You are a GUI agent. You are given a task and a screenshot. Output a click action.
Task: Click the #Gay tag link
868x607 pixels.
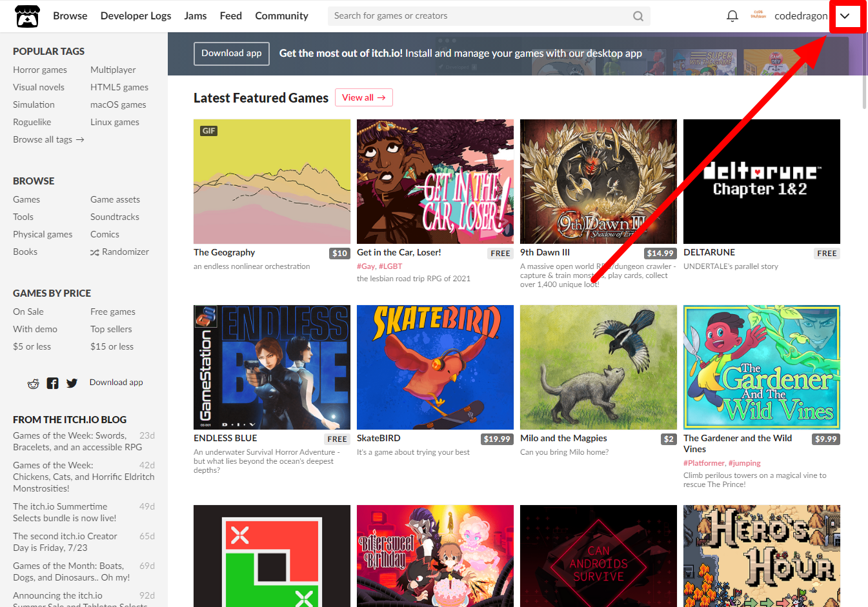(366, 266)
